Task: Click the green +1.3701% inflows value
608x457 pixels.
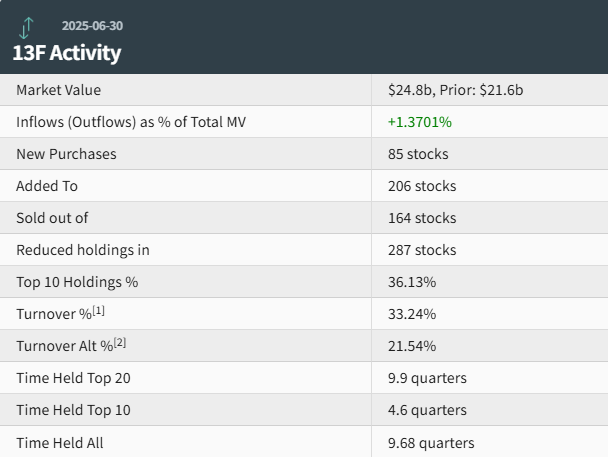Action: coord(420,122)
